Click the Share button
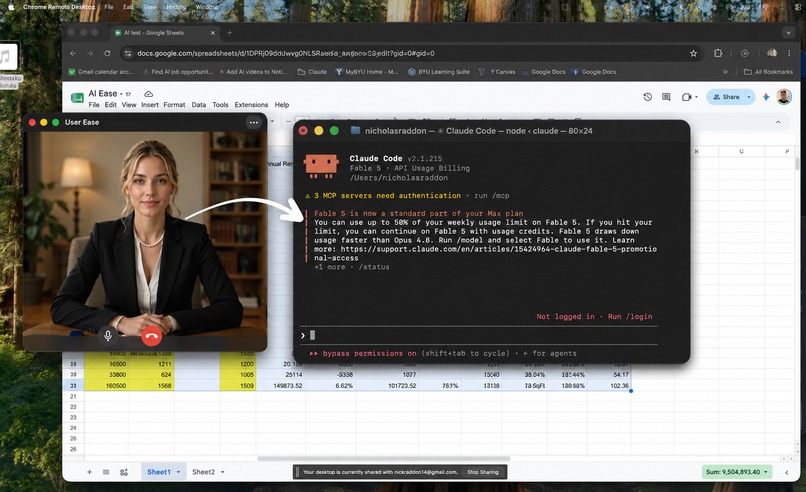The height and width of the screenshot is (492, 806). point(725,97)
